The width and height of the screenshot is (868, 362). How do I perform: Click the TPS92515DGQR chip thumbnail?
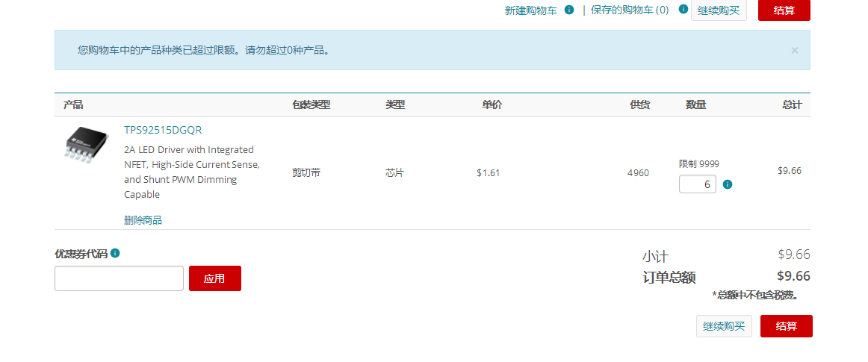click(87, 145)
